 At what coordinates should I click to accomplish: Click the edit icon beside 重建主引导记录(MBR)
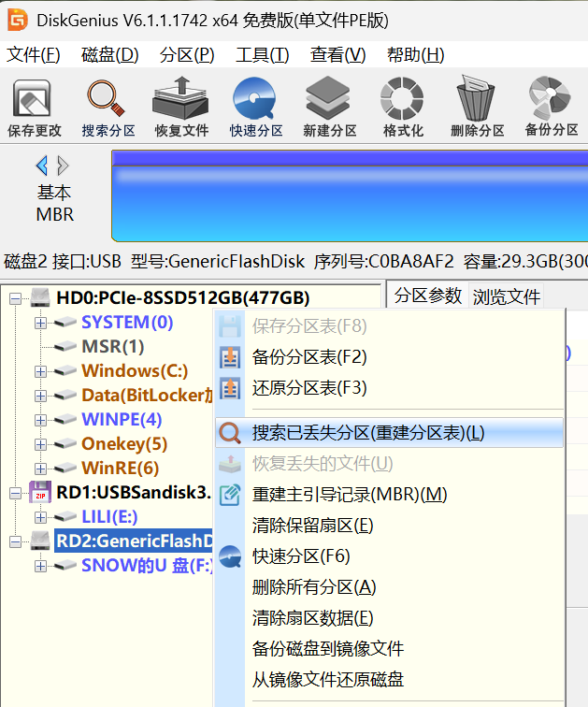(x=230, y=494)
